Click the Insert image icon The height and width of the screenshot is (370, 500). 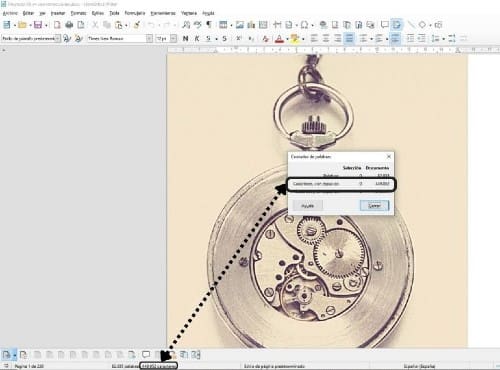point(240,25)
